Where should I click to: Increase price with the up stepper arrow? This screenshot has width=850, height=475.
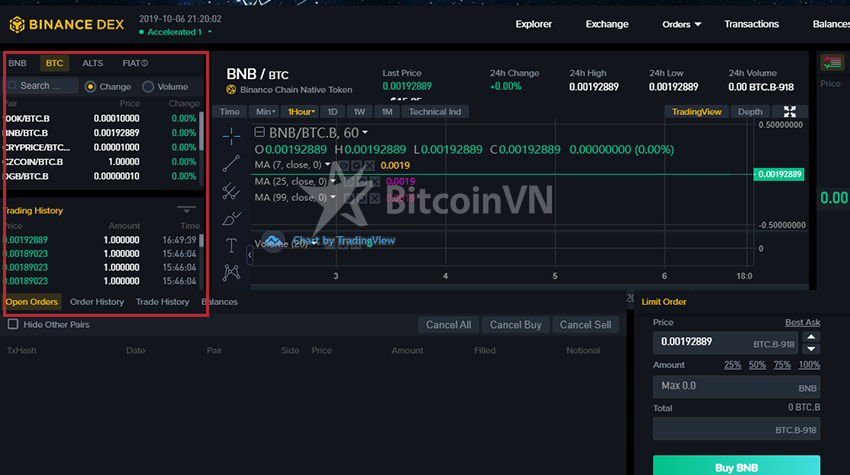point(811,337)
